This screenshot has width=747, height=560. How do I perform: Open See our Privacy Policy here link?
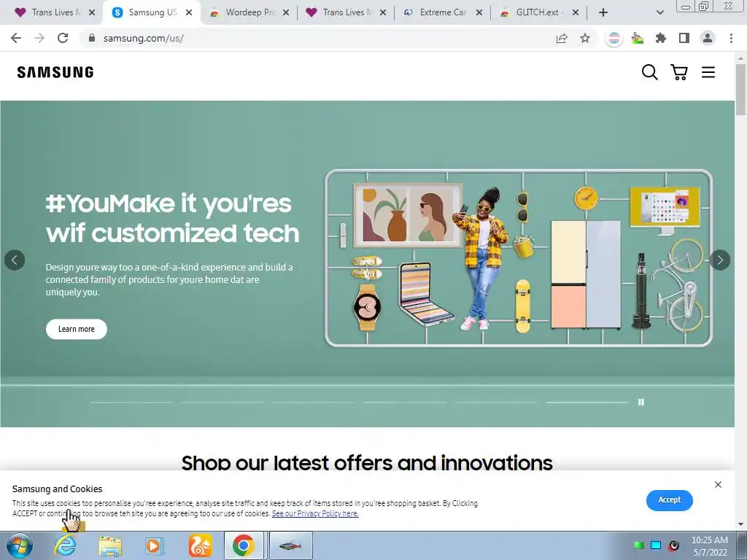coord(315,513)
